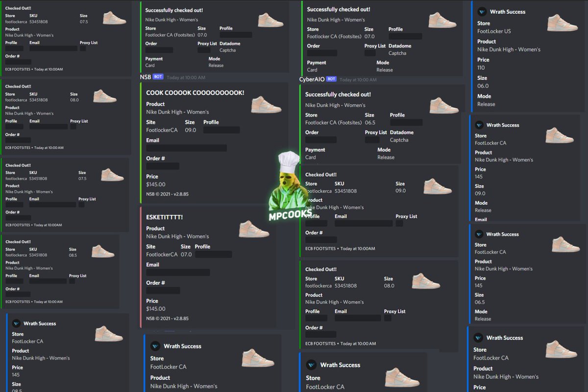Select size '09.0' in COOK COOOOK card
Image resolution: width=588 pixels, height=392 pixels.
pos(191,130)
